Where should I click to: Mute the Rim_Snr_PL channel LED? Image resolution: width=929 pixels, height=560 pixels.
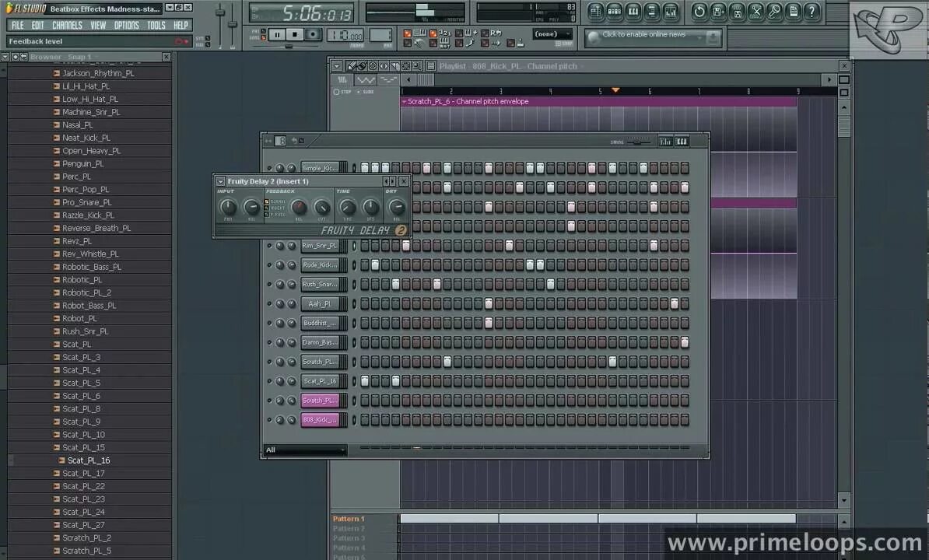click(269, 246)
